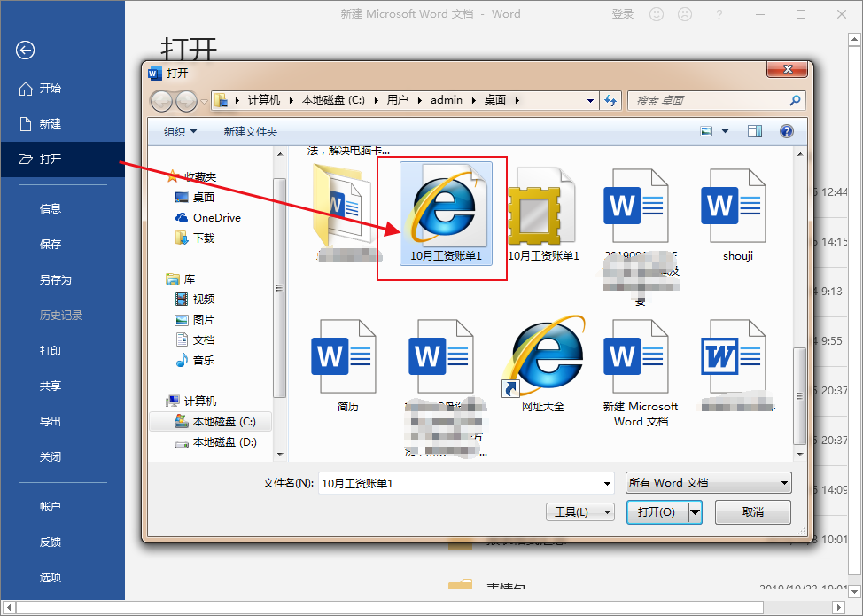Open Help via the blue question mark icon
The height and width of the screenshot is (616, 863).
[x=786, y=131]
